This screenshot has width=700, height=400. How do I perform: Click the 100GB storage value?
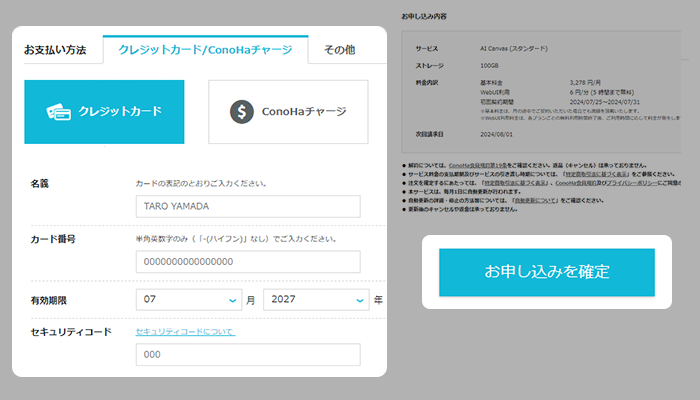click(489, 66)
